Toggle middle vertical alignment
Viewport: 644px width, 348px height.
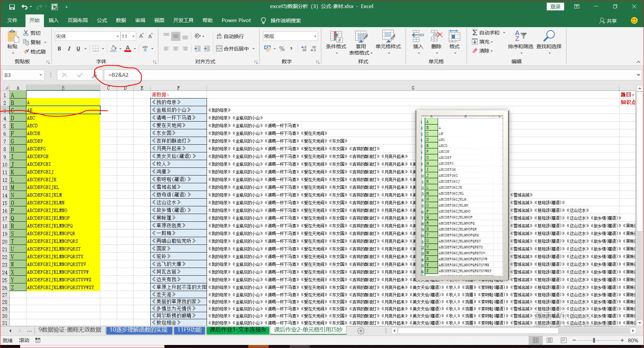pyautogui.click(x=175, y=36)
